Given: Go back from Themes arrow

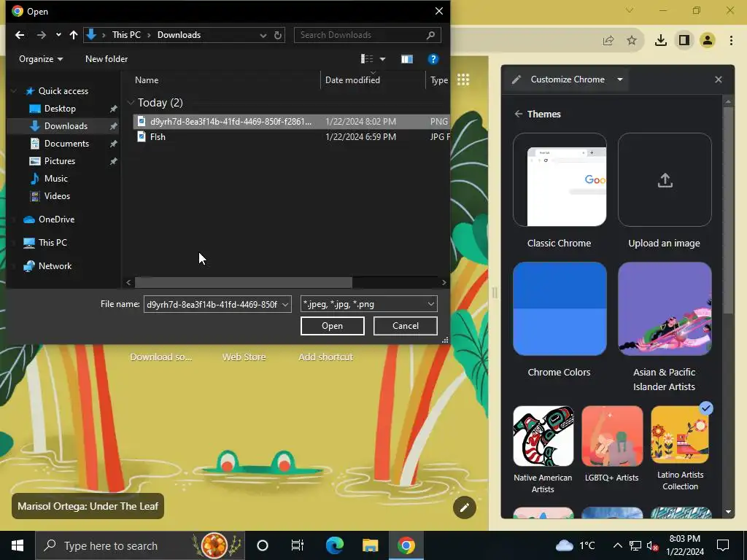Looking at the screenshot, I should tap(519, 114).
